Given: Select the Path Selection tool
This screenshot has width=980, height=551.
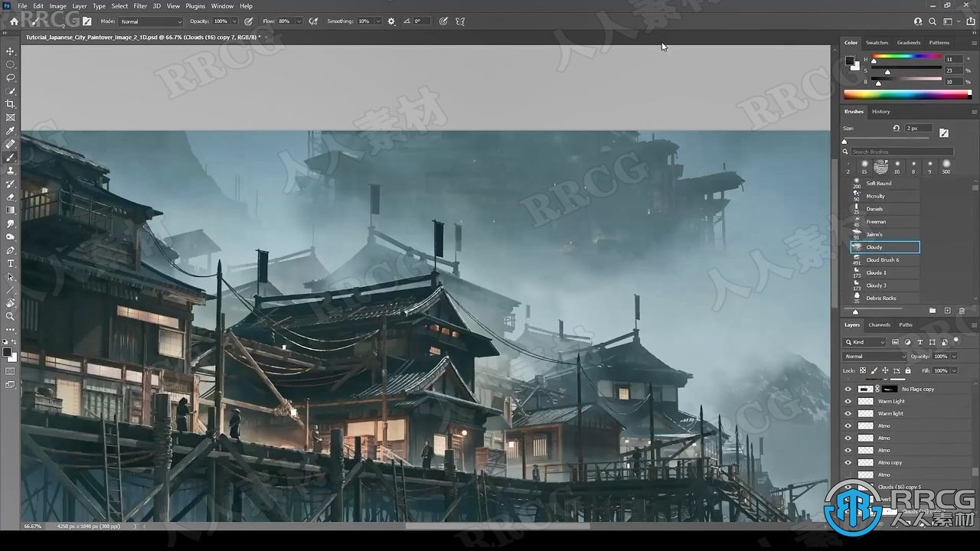Looking at the screenshot, I should (11, 276).
